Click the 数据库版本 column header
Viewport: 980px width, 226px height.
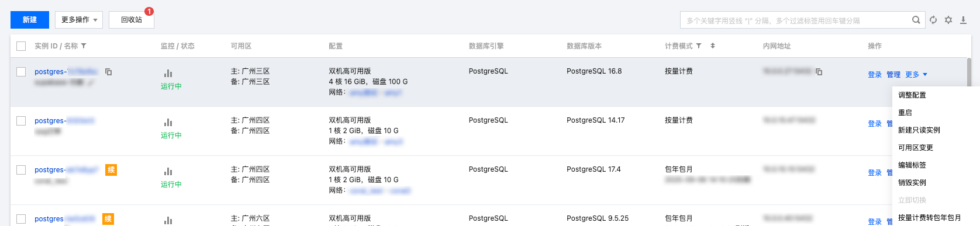point(584,46)
